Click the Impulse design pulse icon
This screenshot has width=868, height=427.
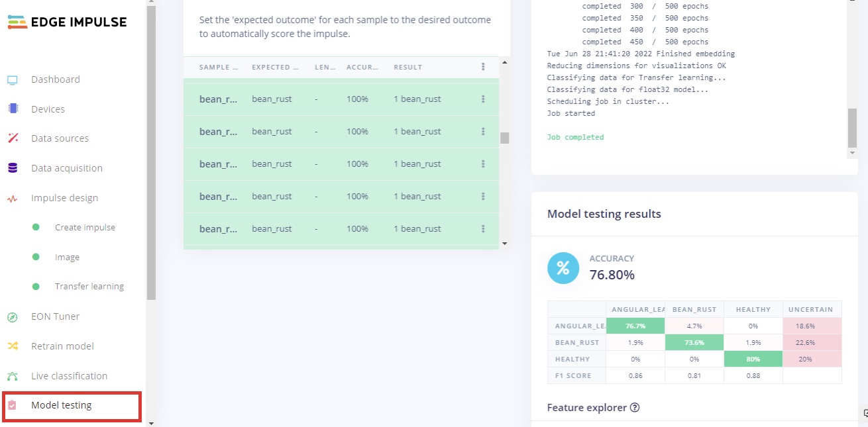click(x=13, y=198)
